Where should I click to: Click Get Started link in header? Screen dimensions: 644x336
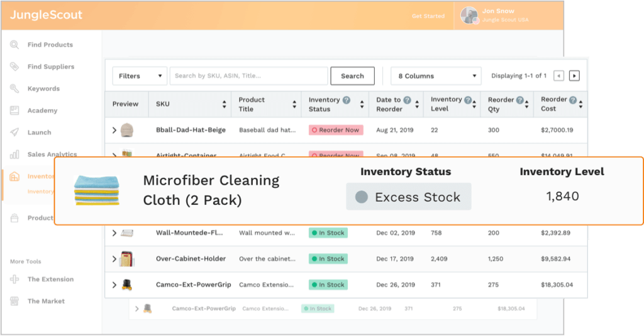click(x=428, y=16)
